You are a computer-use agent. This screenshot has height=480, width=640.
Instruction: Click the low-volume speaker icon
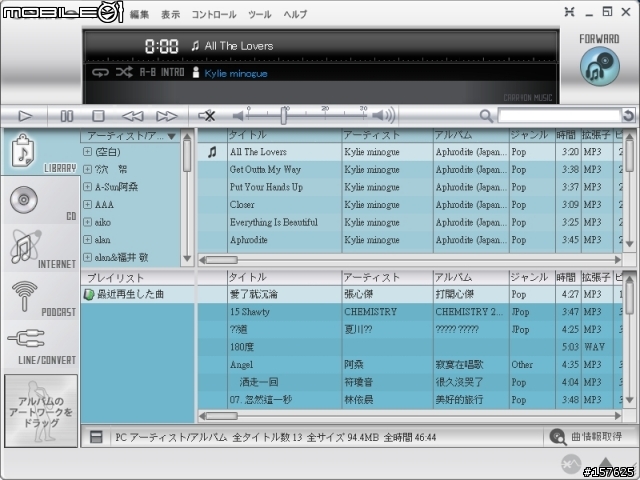(x=238, y=116)
